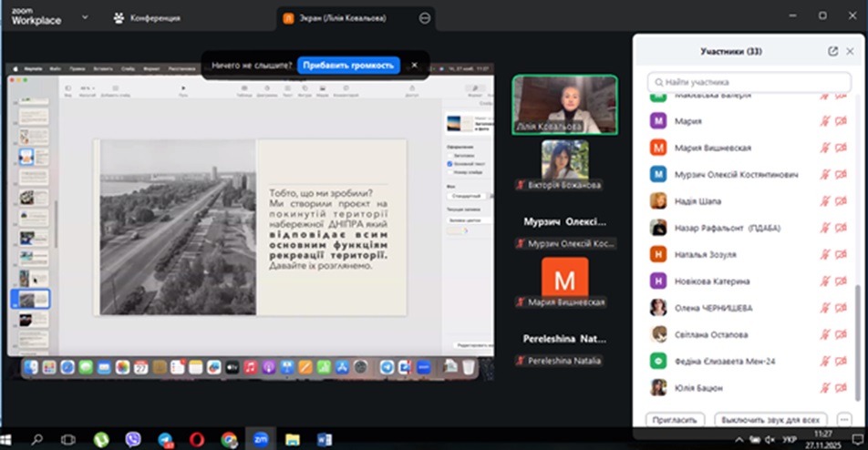868x450 pixels.
Task: Toggle the mic for Олена ЧЕРНИШЕВА
Action: point(824,308)
